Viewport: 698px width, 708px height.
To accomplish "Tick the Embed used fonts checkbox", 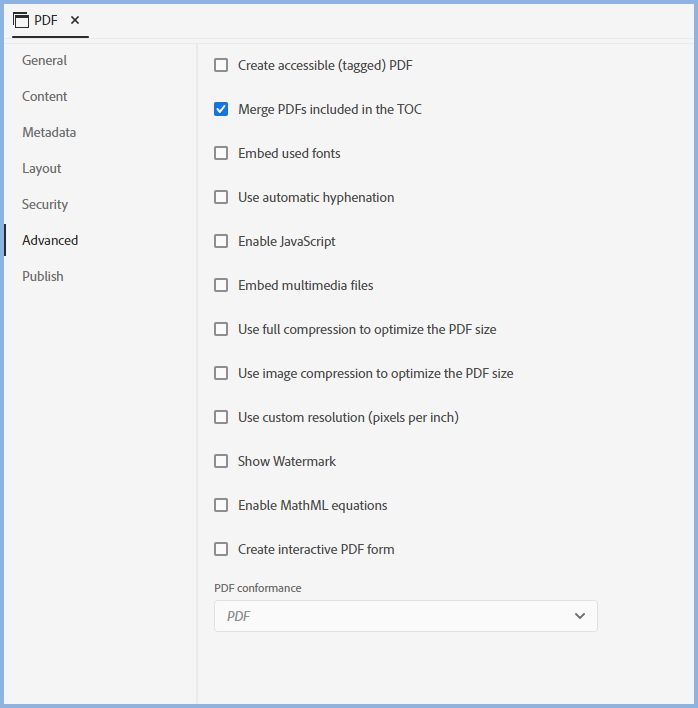I will click(221, 154).
